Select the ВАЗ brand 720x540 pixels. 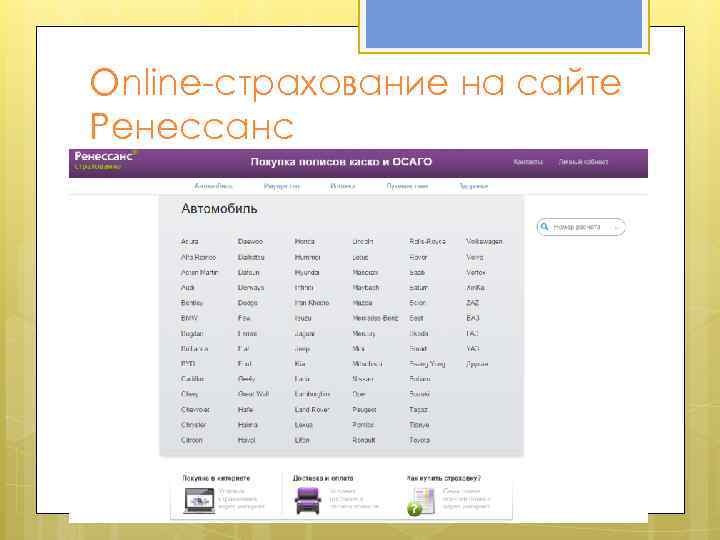pos(472,318)
